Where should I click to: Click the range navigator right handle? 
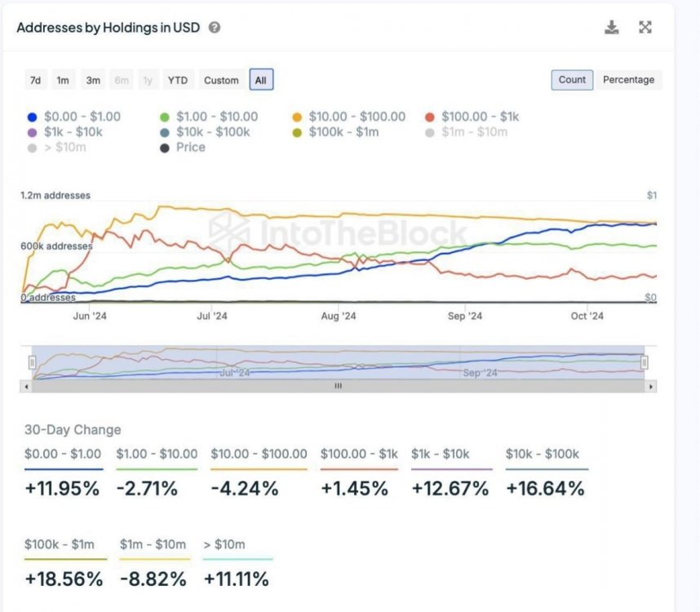(645, 361)
